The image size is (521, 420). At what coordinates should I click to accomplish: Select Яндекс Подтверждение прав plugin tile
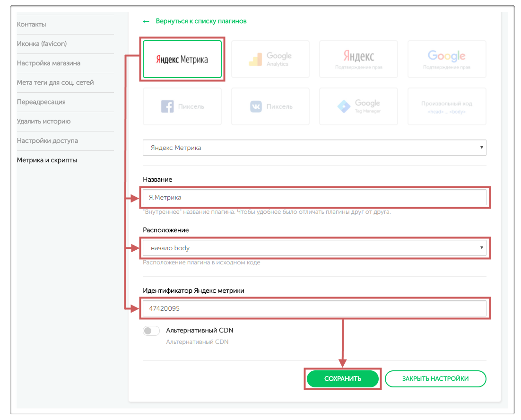[x=358, y=59]
